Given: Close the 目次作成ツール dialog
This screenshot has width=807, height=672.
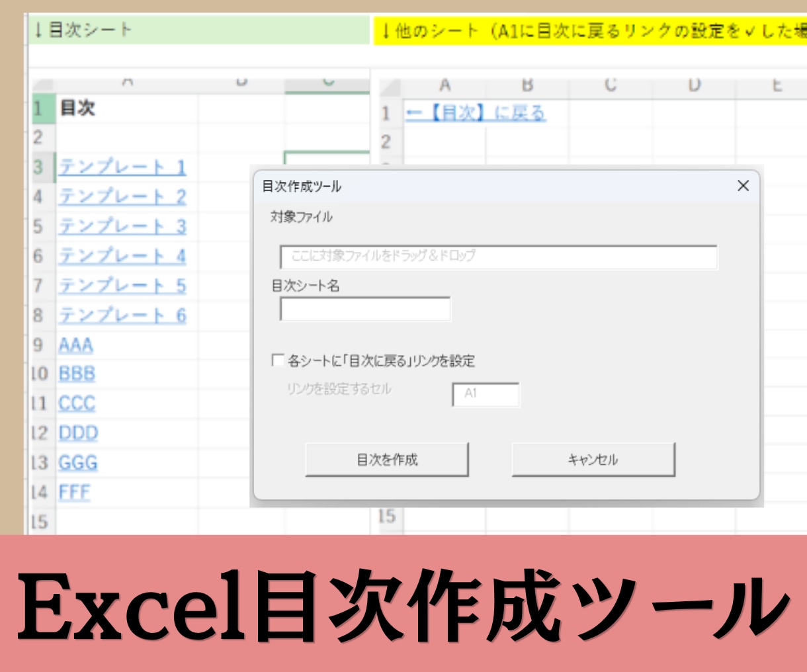Looking at the screenshot, I should point(743,186).
